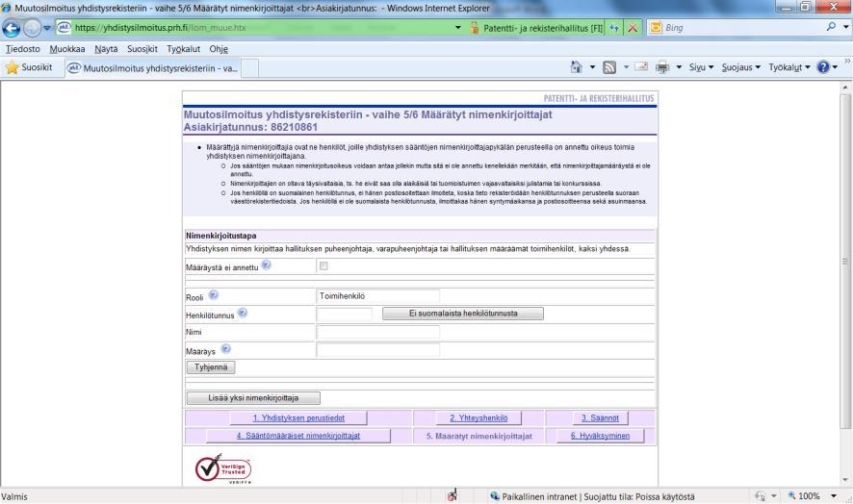This screenshot has height=504, width=853.
Task: Click the read mail icon
Action: pos(641,67)
